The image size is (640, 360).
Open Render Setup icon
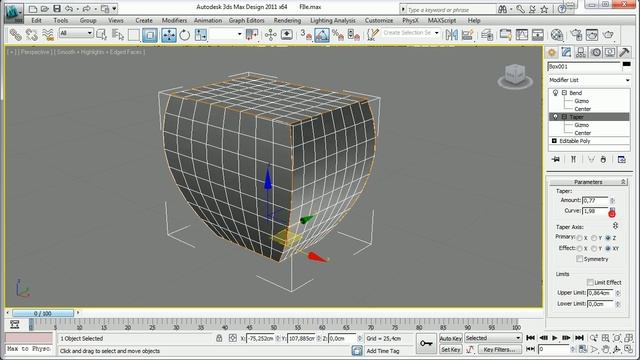pos(576,35)
